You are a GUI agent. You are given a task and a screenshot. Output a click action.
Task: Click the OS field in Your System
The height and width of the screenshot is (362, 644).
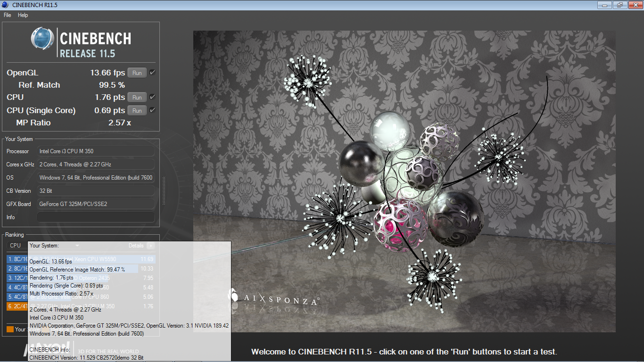(96, 178)
